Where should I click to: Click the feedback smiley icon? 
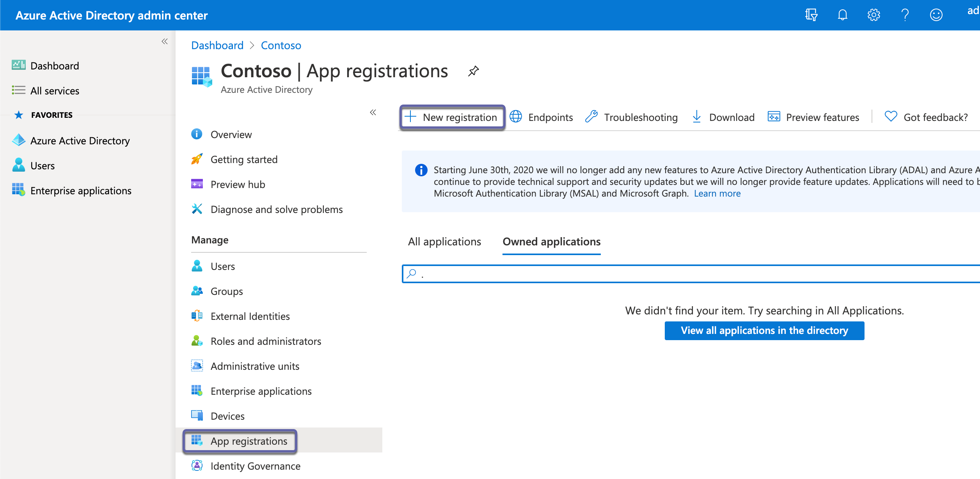pyautogui.click(x=936, y=15)
